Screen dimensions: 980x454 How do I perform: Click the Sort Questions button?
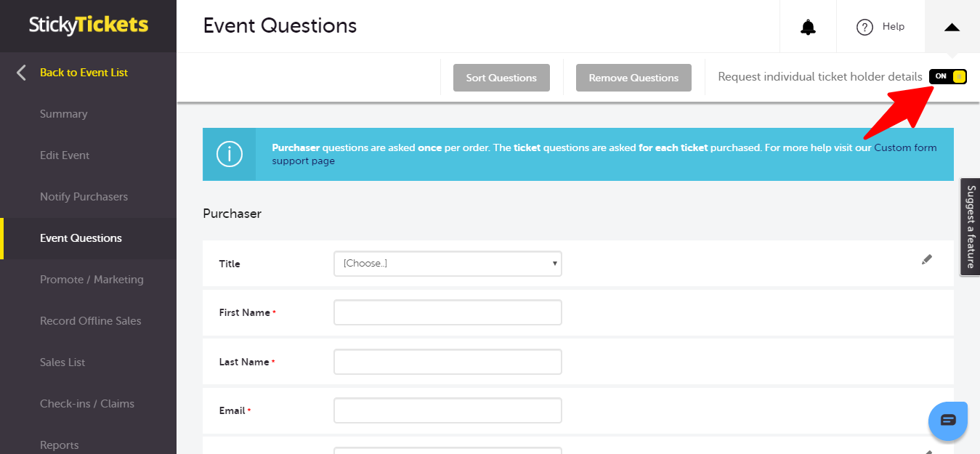[x=501, y=77]
